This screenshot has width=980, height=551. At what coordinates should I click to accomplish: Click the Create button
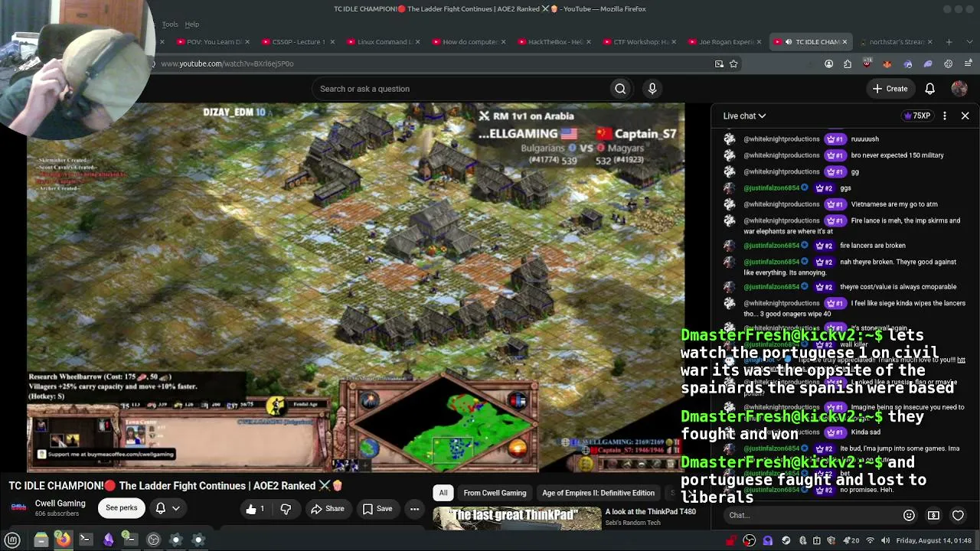pos(890,89)
